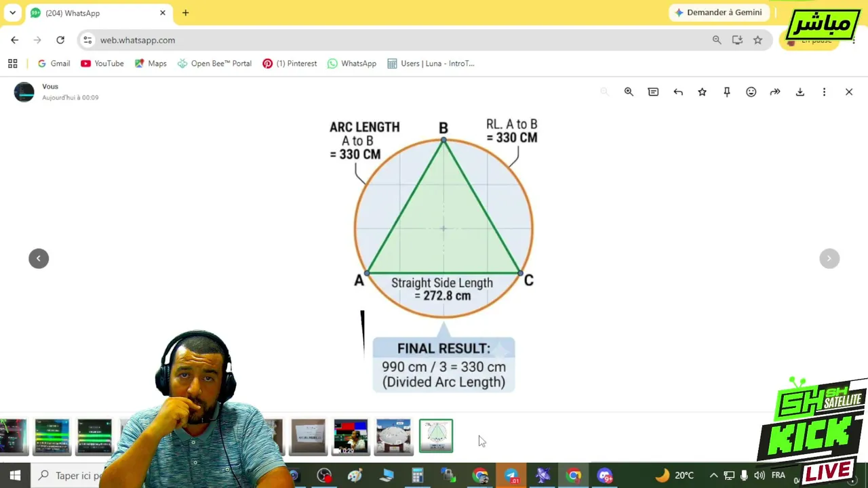
Task: Open the (1) Pinterest bookmark
Action: (290, 64)
